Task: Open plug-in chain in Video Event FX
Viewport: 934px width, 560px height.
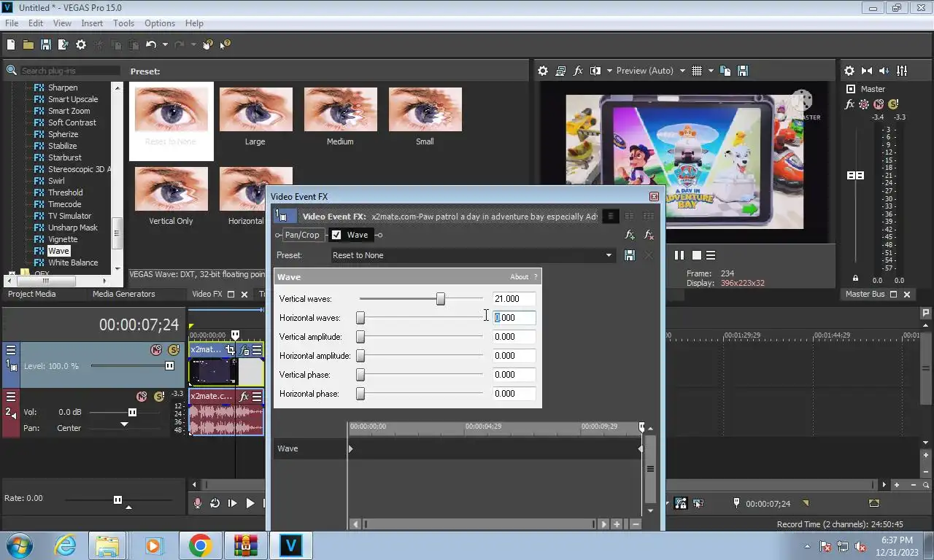Action: click(630, 236)
